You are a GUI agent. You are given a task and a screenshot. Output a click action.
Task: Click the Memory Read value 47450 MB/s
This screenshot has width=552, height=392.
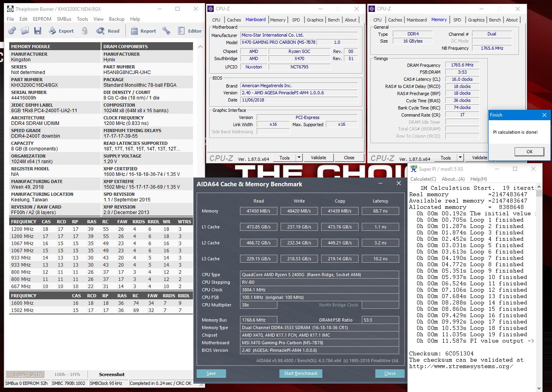258,211
